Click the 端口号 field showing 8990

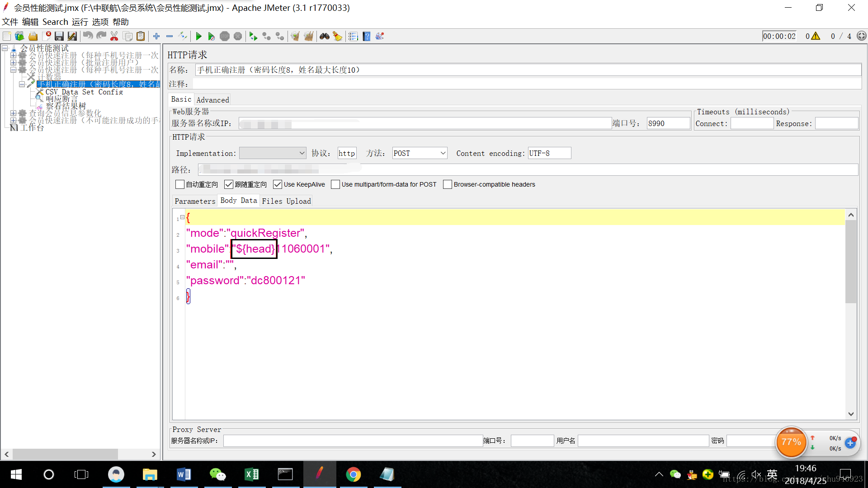[668, 123]
